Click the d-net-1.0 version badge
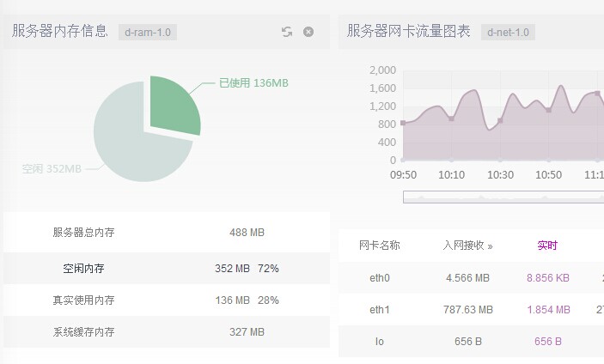604x364 pixels. click(x=507, y=33)
